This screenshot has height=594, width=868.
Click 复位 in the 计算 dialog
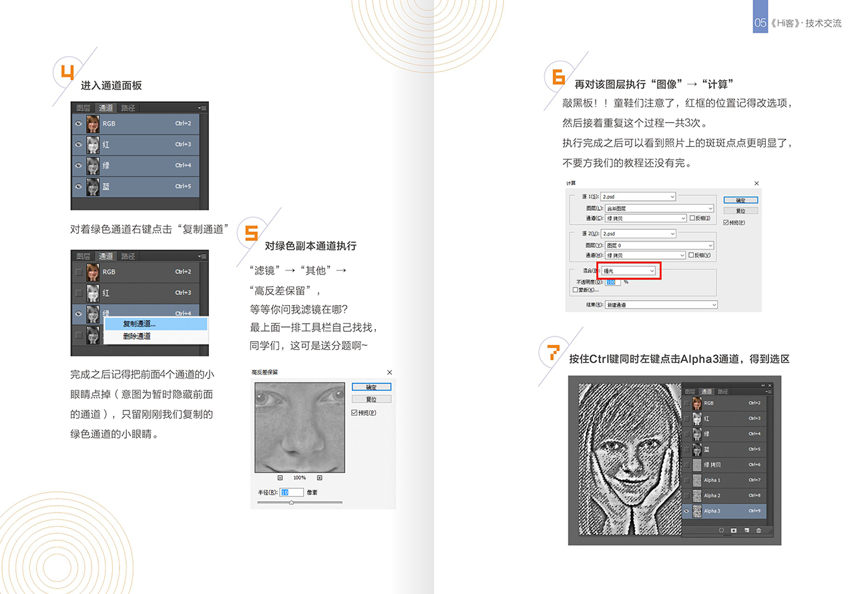tap(741, 211)
